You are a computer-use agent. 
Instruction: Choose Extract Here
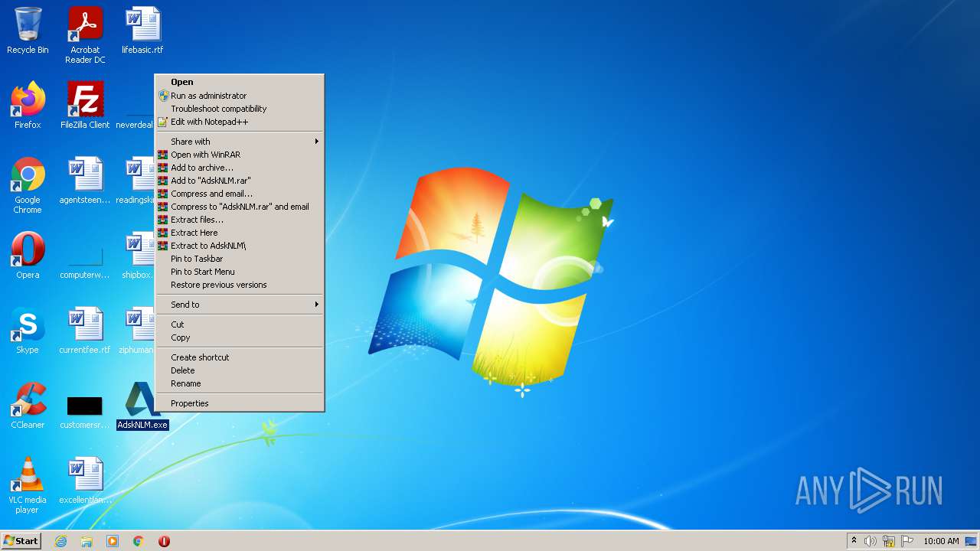coord(240,233)
